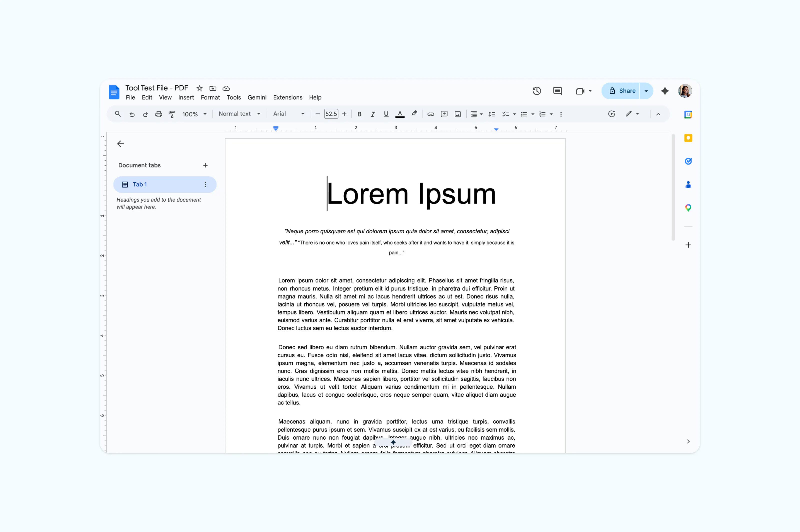Search the menus magnifier icon
The height and width of the screenshot is (532, 800).
[118, 114]
